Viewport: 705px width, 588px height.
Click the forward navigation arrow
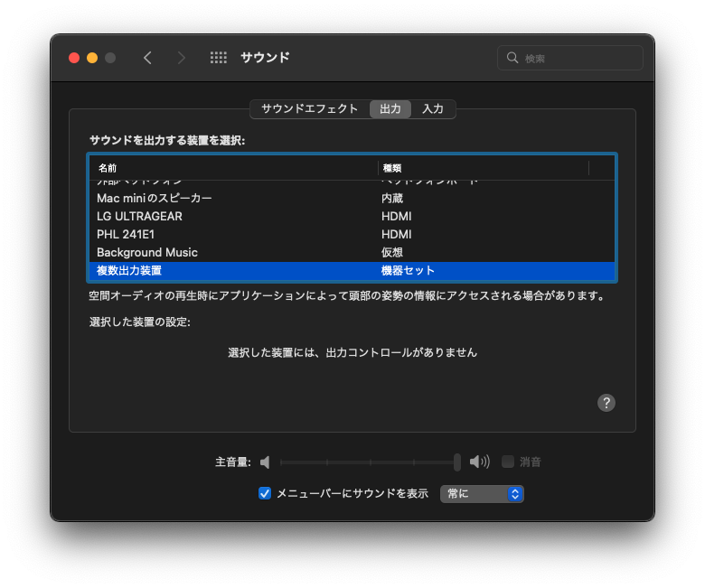coord(182,58)
